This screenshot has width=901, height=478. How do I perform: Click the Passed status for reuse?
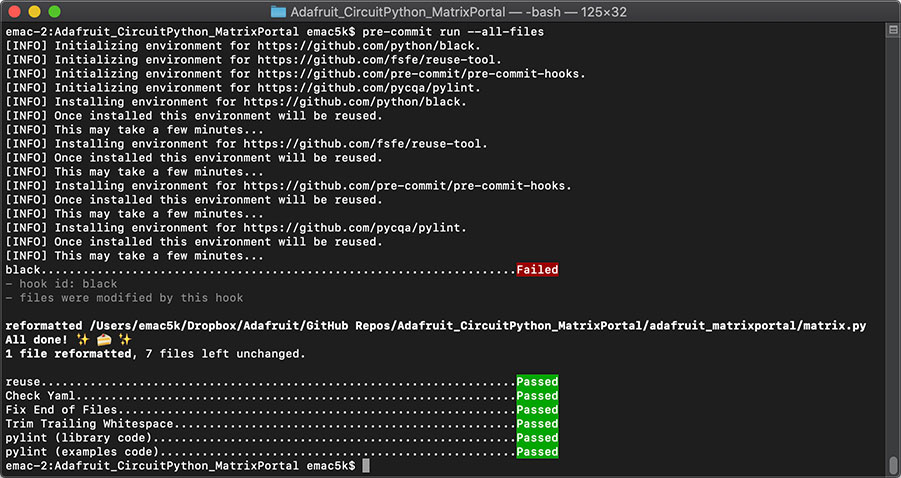pyautogui.click(x=537, y=382)
